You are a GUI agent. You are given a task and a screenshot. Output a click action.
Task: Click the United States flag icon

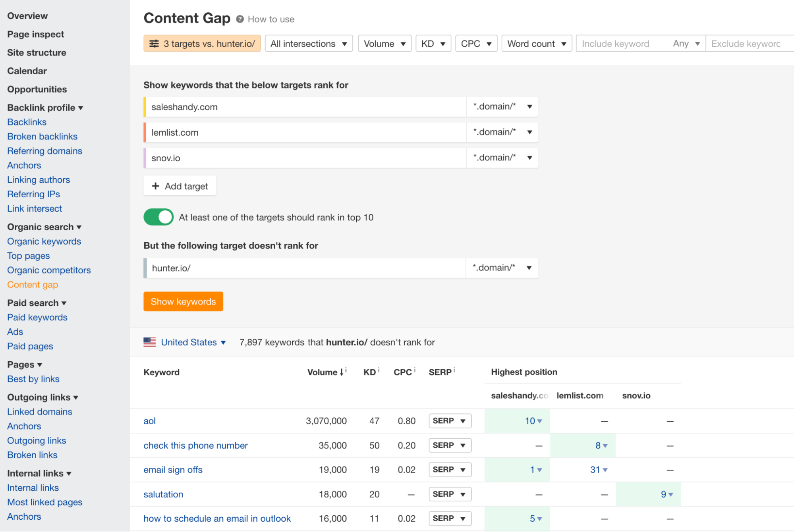tap(150, 342)
